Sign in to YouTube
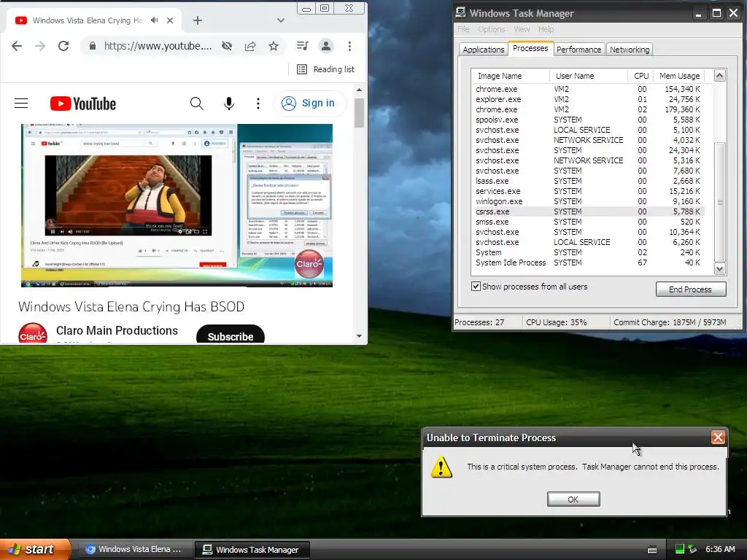Viewport: 747px width, 560px height. (309, 104)
